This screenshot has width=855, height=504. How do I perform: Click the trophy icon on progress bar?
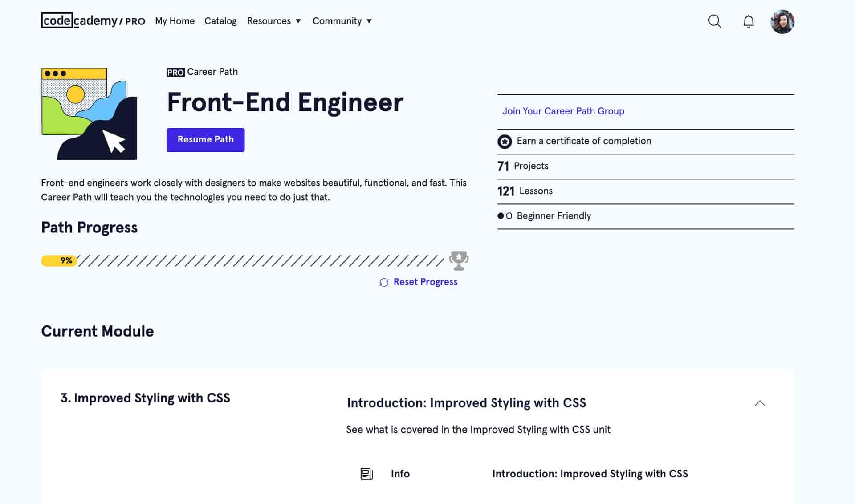pyautogui.click(x=459, y=260)
